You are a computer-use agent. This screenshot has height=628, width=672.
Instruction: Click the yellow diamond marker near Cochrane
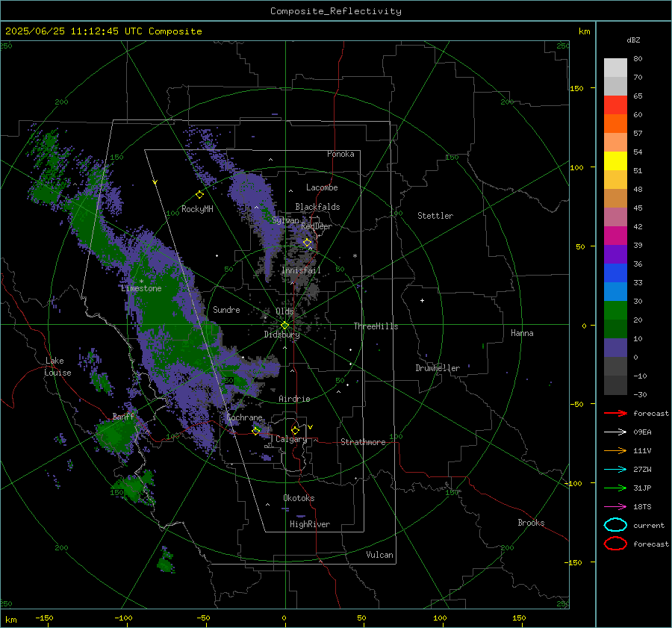click(x=256, y=432)
